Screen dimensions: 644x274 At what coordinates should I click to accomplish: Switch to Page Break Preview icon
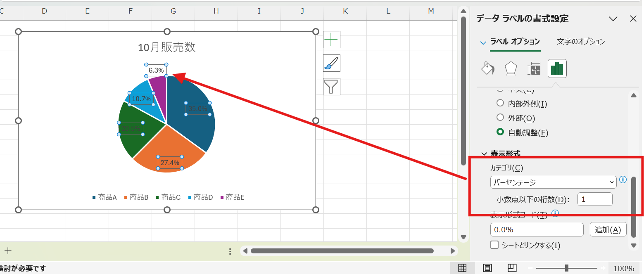(x=512, y=268)
